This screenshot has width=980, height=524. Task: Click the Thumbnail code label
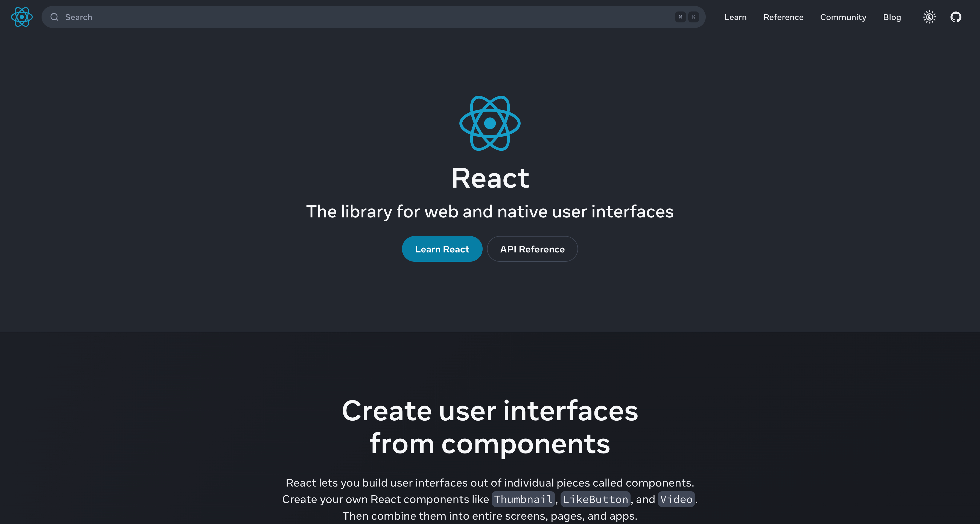point(523,499)
